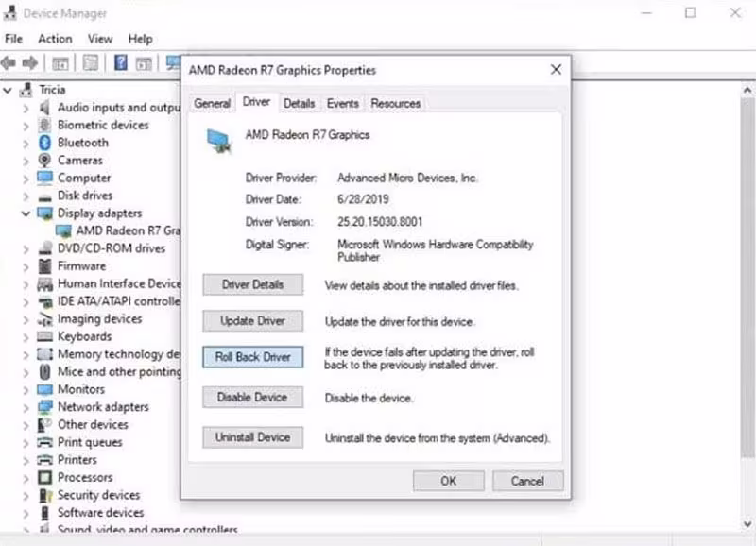Open the Action menu
756x546 pixels.
point(55,39)
